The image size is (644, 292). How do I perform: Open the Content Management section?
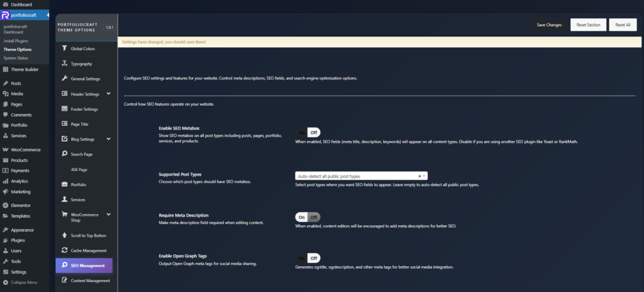pyautogui.click(x=90, y=281)
